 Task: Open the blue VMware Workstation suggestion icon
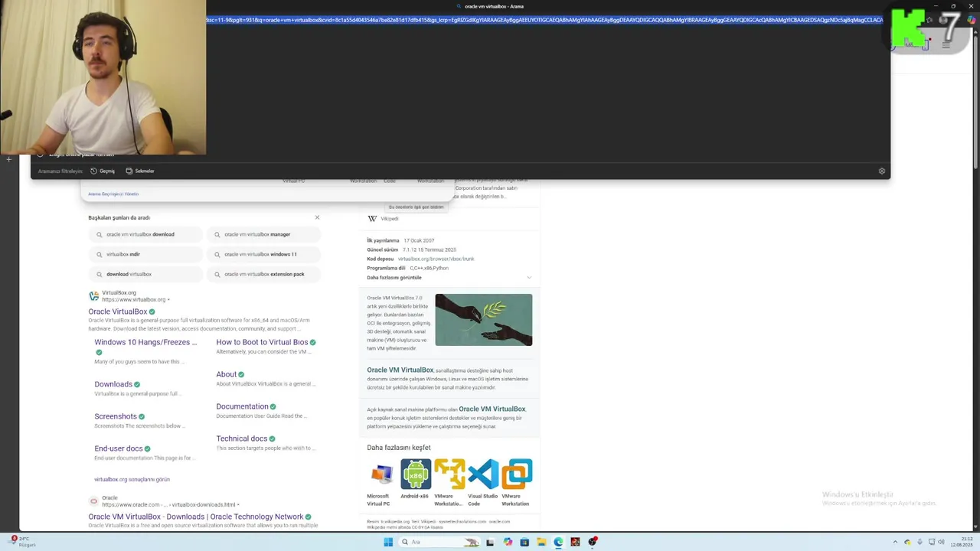tap(517, 474)
